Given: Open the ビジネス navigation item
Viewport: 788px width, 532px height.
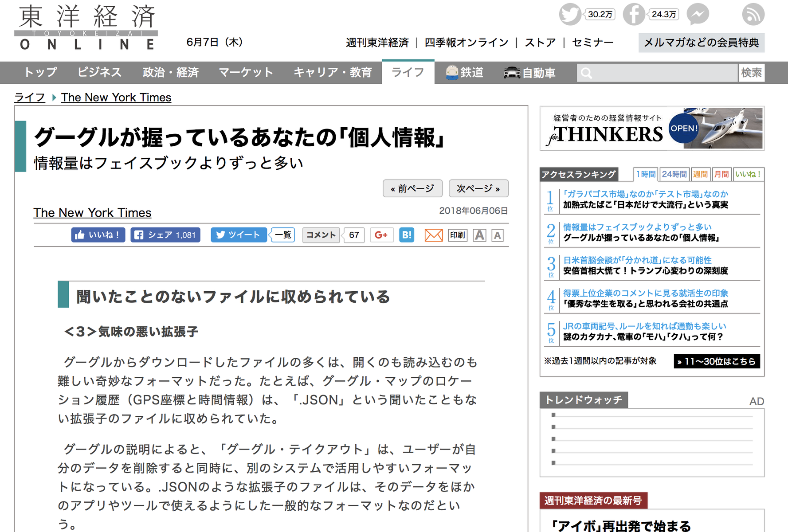Looking at the screenshot, I should pyautogui.click(x=99, y=72).
